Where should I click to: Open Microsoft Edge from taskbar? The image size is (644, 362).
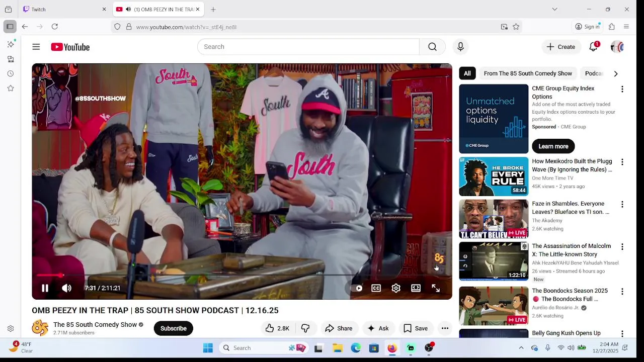coord(356,348)
